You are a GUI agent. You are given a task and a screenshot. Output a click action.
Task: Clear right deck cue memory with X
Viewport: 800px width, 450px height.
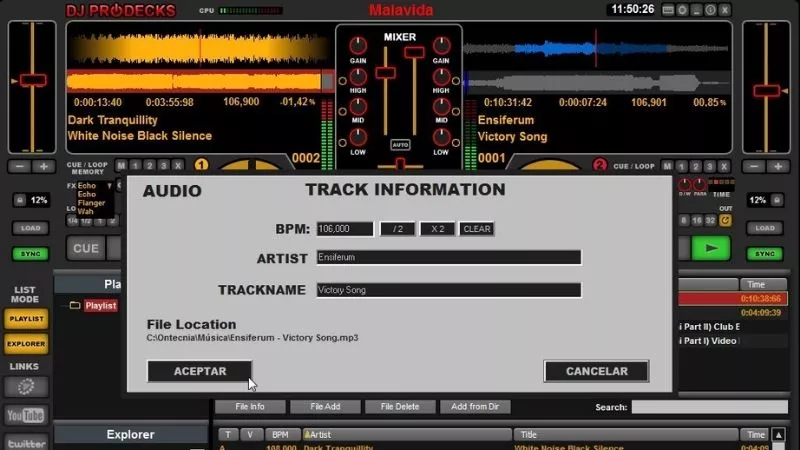(x=723, y=166)
